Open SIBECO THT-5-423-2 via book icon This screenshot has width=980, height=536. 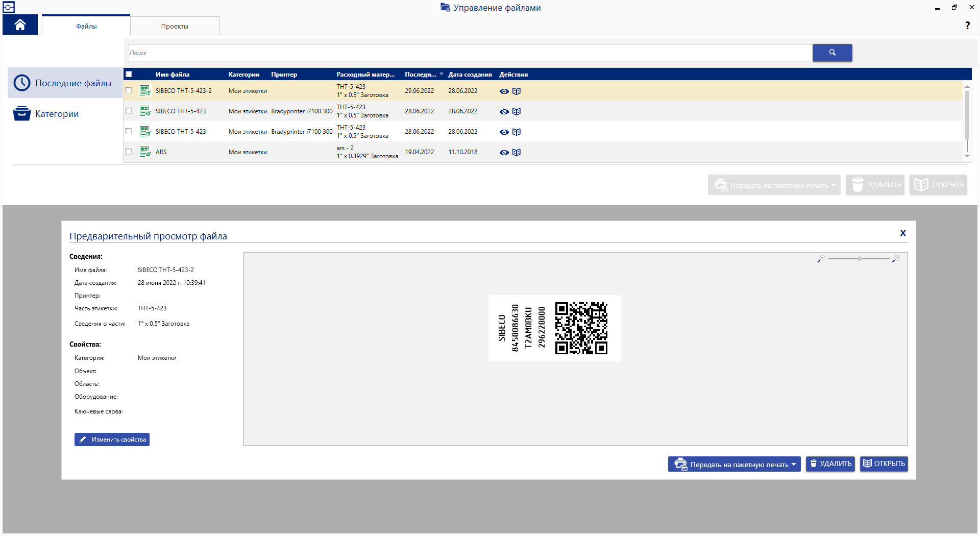pyautogui.click(x=517, y=91)
